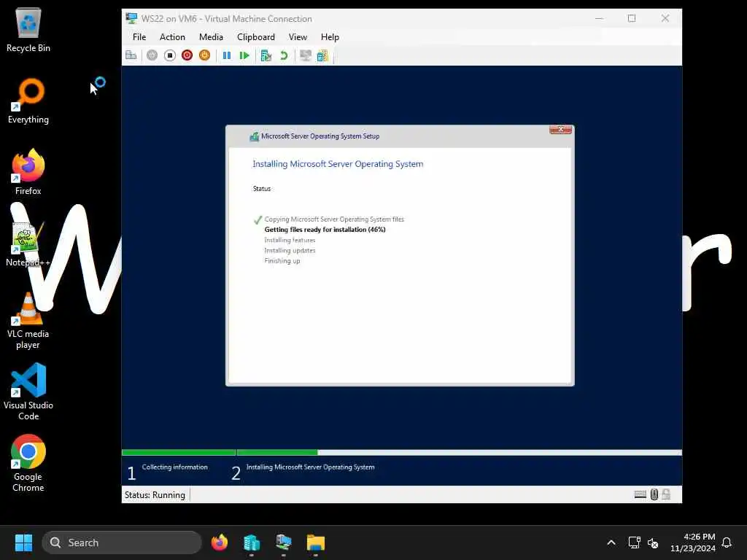This screenshot has width=747, height=560.
Task: Open the Media menu
Action: [211, 37]
